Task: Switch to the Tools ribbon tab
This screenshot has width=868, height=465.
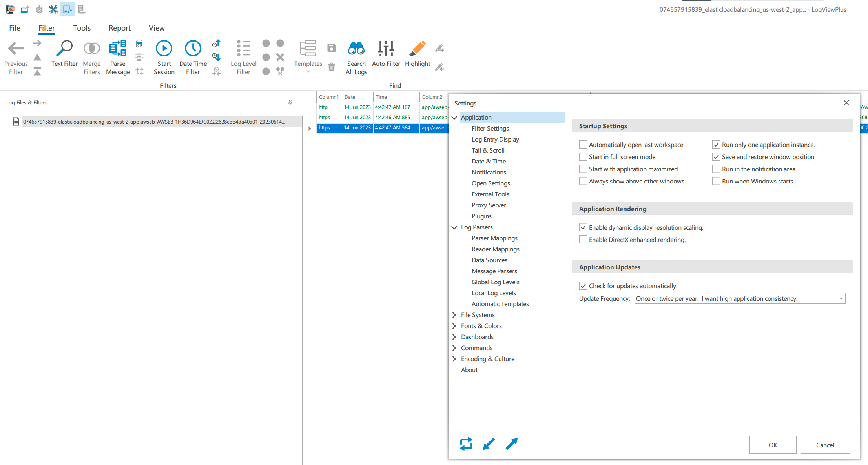Action: (82, 28)
